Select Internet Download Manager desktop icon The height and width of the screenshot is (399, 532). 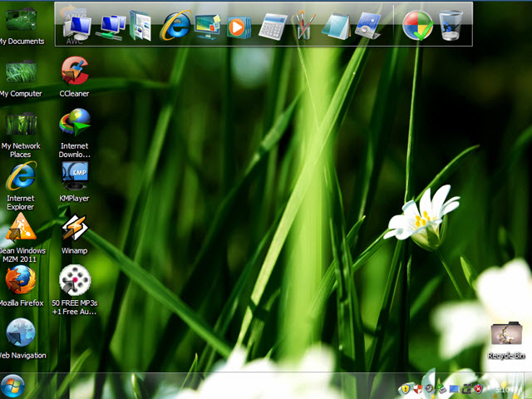pyautogui.click(x=74, y=133)
